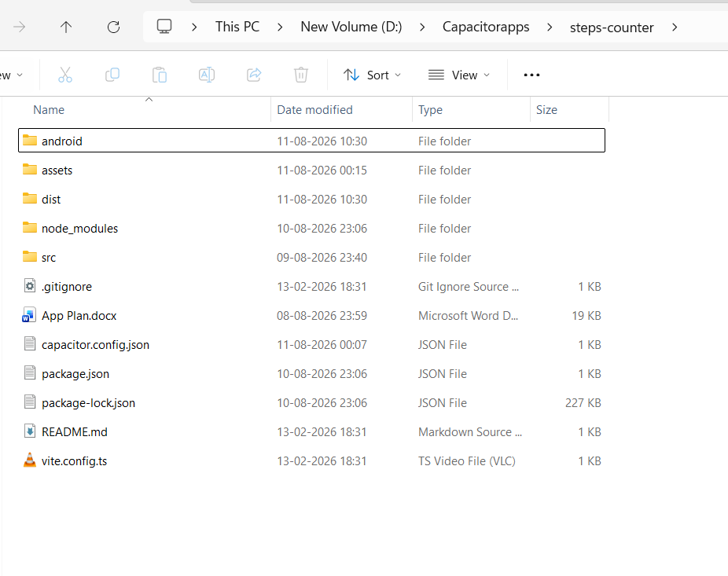
Task: Select the package-lock.json file name
Action: pos(88,403)
